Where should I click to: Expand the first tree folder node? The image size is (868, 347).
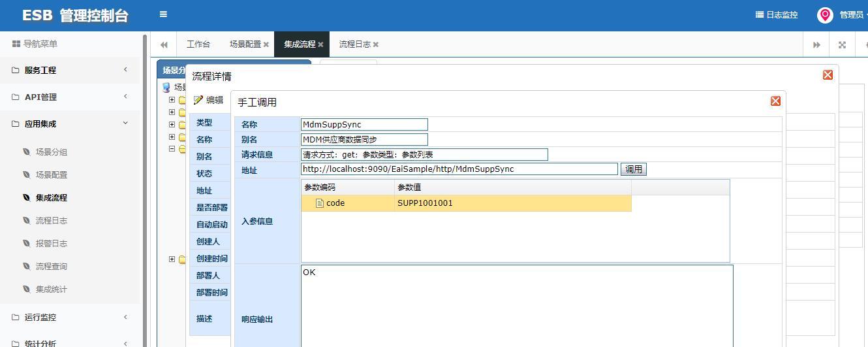pos(172,100)
